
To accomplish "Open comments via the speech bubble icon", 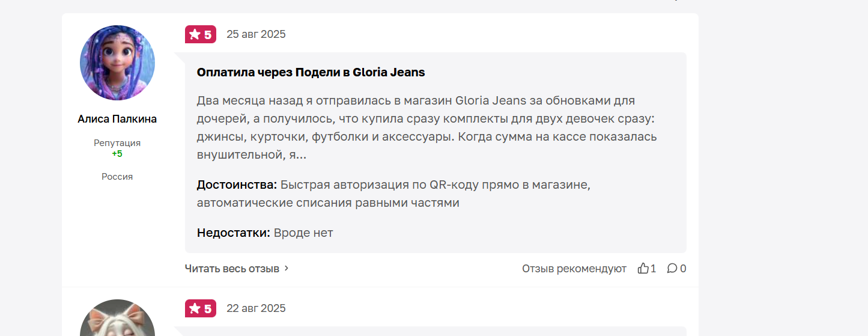I will [x=672, y=268].
